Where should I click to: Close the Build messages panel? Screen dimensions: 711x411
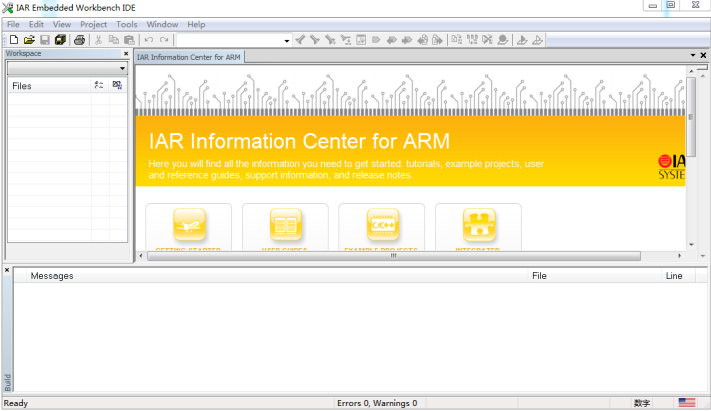click(x=7, y=270)
